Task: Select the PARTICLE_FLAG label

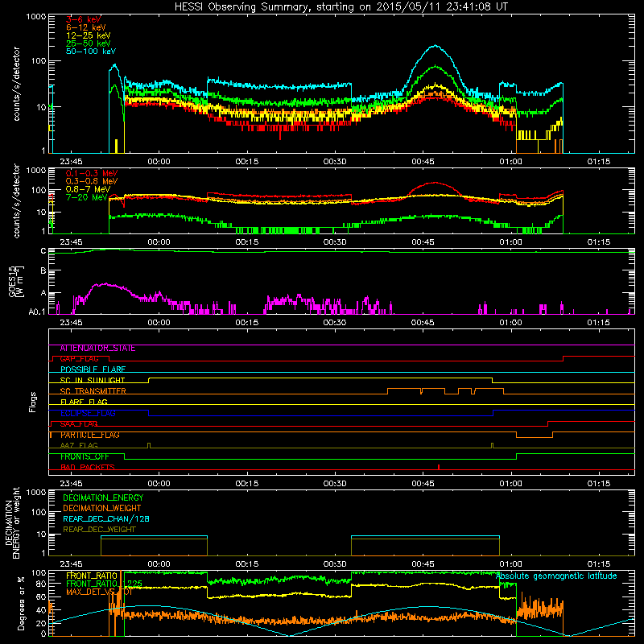Action: tap(90, 435)
